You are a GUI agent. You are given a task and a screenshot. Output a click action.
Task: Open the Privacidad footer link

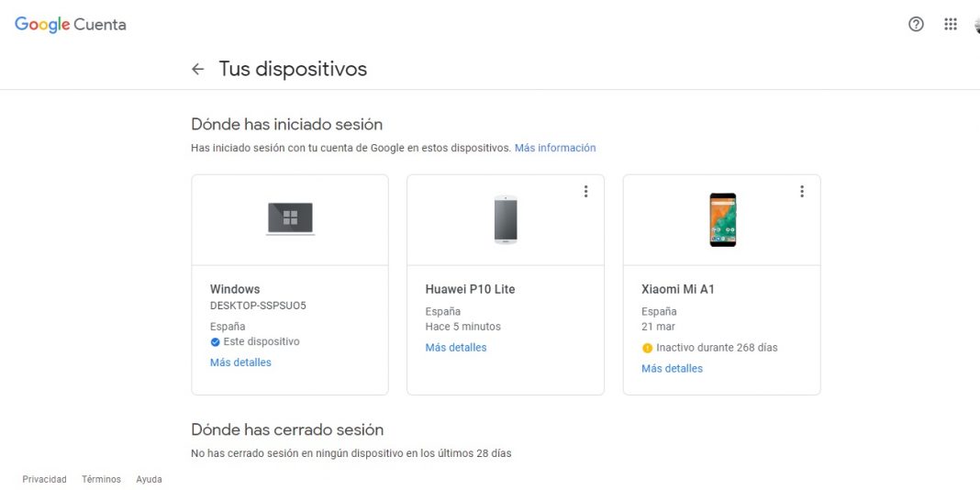coord(44,479)
